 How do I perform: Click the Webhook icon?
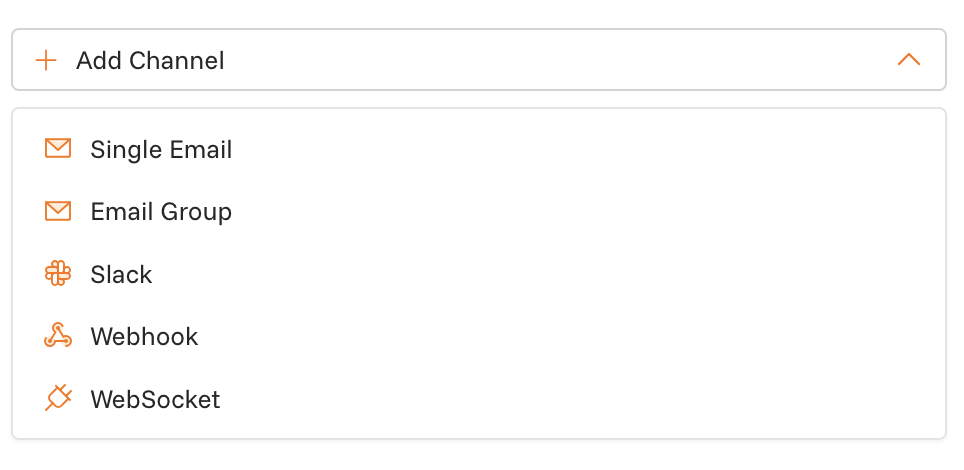click(x=58, y=336)
